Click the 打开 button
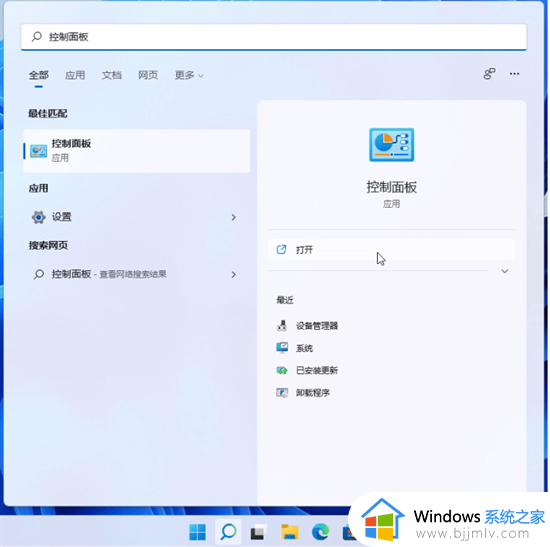 [391, 250]
